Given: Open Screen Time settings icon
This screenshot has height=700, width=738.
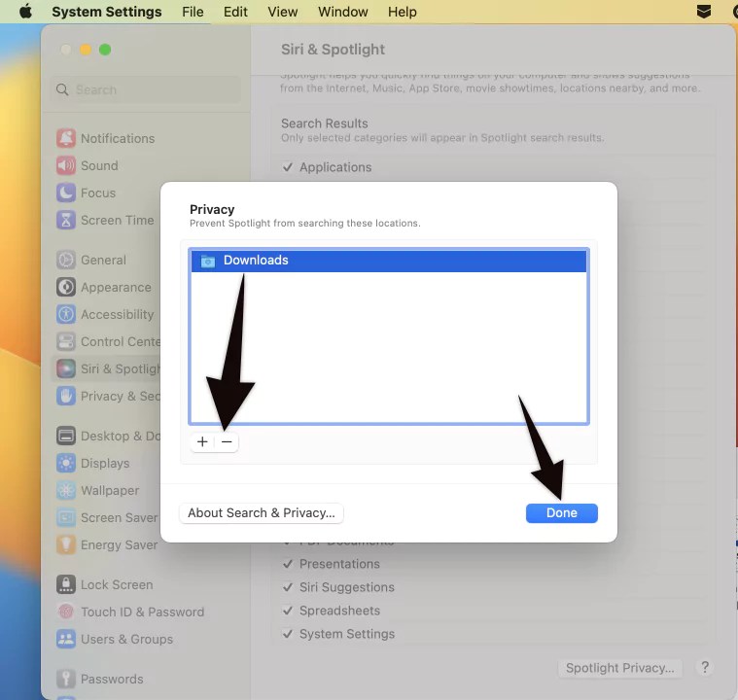Looking at the screenshot, I should coord(66,220).
